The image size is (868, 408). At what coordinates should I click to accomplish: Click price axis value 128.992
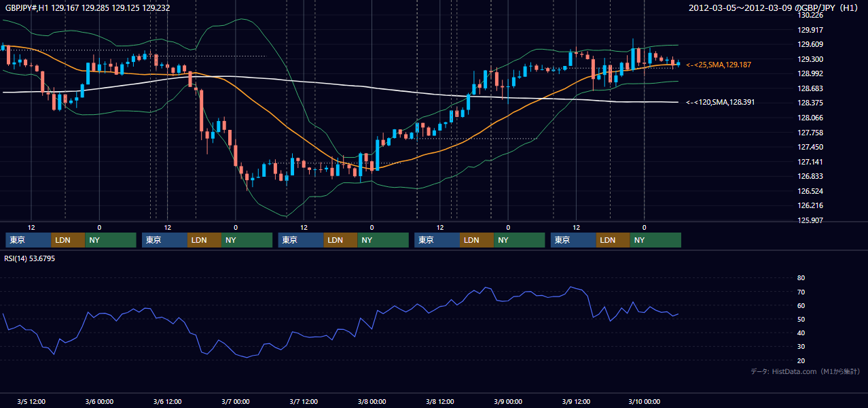coord(810,73)
